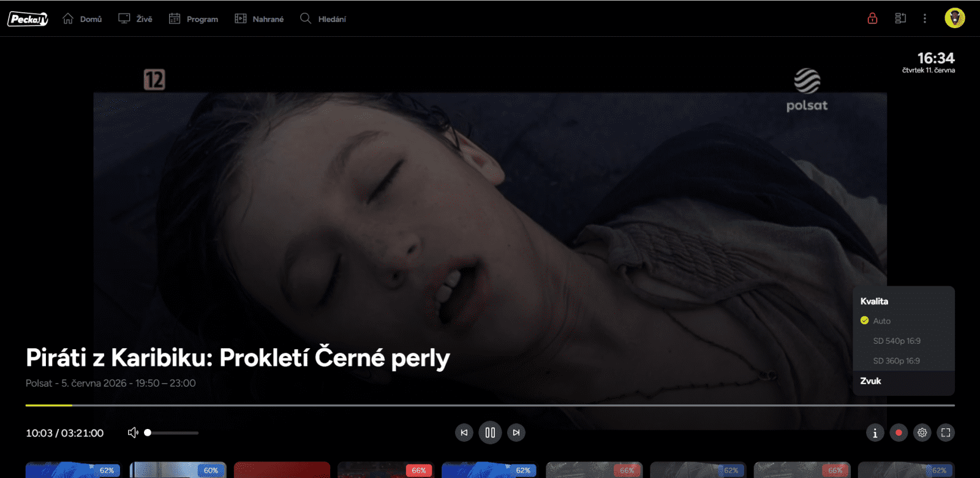Click the red padlock icon
The width and height of the screenshot is (980, 478).
872,18
